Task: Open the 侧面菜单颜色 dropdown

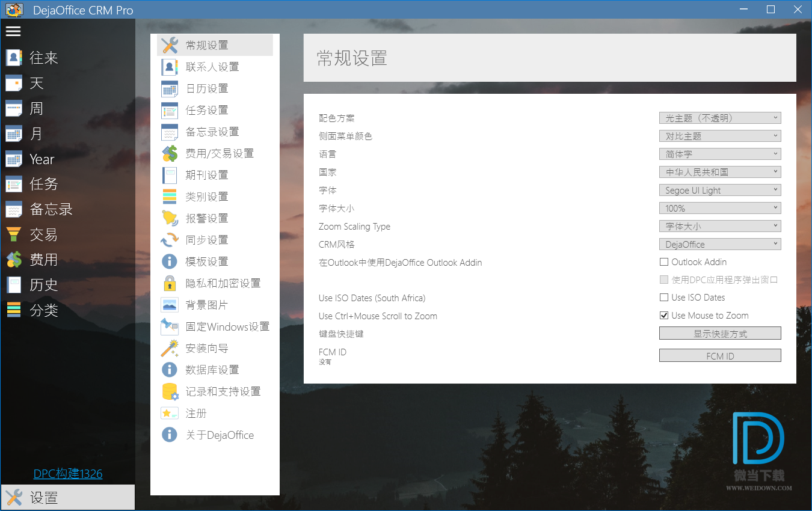Action: click(x=720, y=136)
